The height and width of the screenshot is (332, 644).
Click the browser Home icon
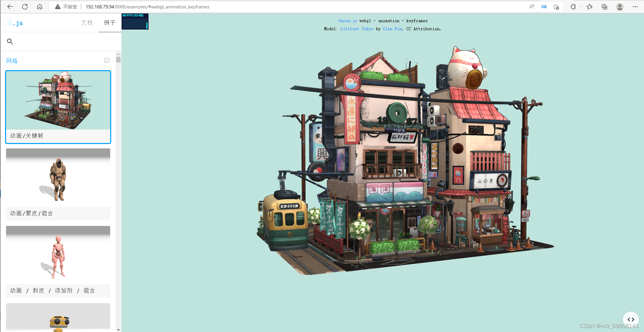39,6
